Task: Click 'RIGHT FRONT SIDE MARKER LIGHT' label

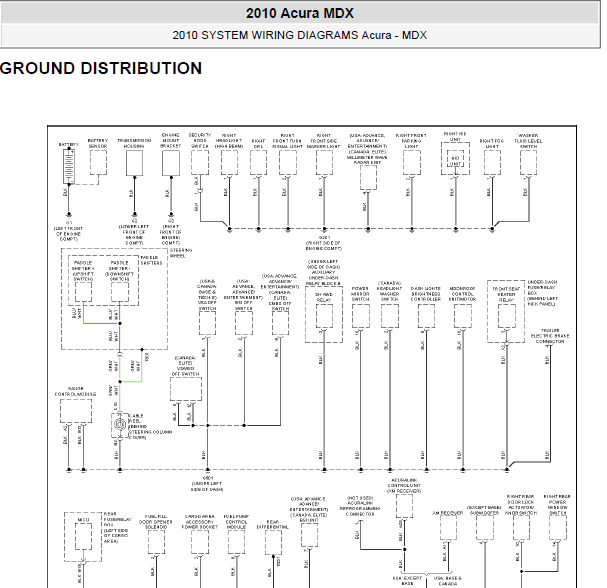Action: pyautogui.click(x=323, y=141)
